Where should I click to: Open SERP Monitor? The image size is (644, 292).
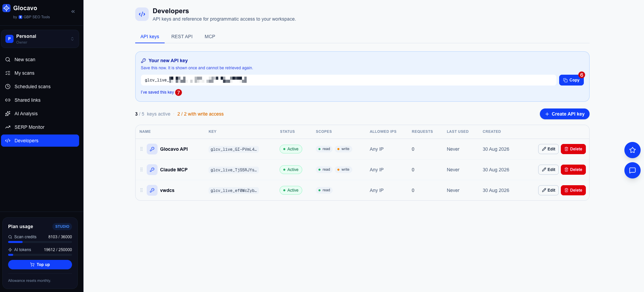[40, 127]
